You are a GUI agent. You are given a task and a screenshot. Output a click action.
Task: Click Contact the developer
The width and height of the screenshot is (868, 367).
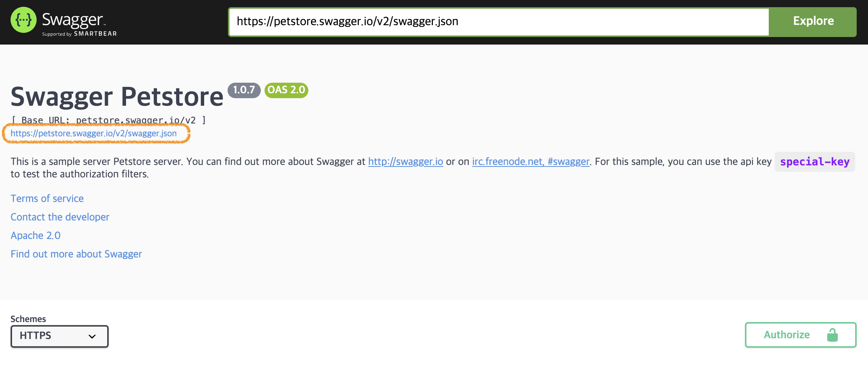60,217
